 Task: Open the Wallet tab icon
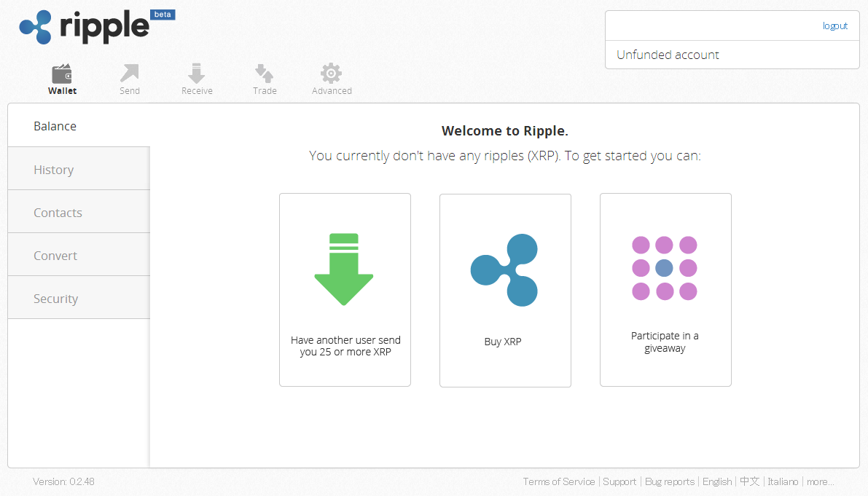(x=62, y=74)
